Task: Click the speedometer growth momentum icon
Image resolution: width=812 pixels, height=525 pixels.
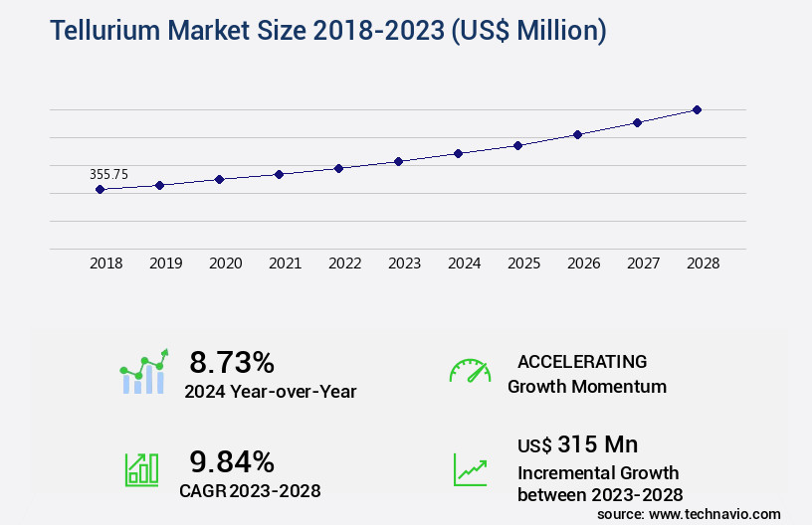Action: coord(470,371)
